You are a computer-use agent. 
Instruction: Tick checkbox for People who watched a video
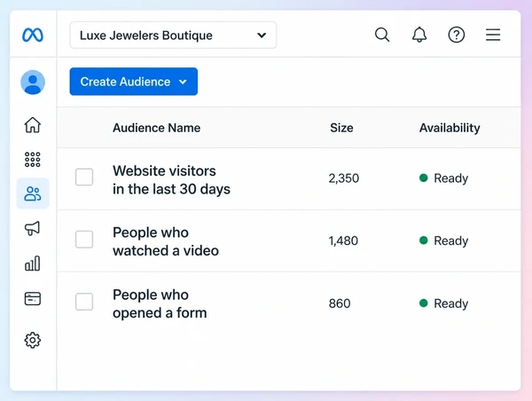pyautogui.click(x=84, y=240)
